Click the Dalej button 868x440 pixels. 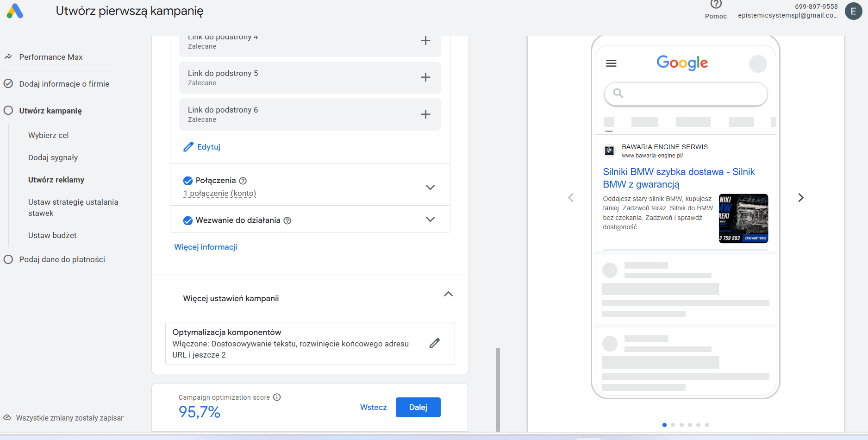418,407
